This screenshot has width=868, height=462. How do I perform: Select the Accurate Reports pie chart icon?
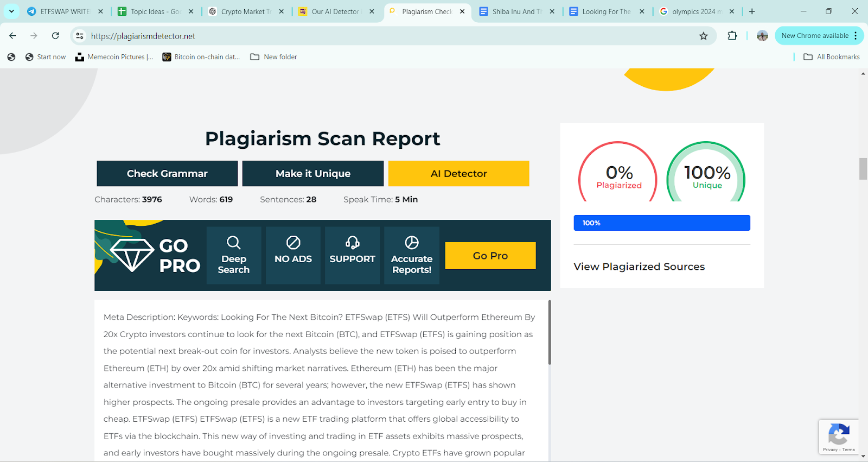pyautogui.click(x=412, y=242)
